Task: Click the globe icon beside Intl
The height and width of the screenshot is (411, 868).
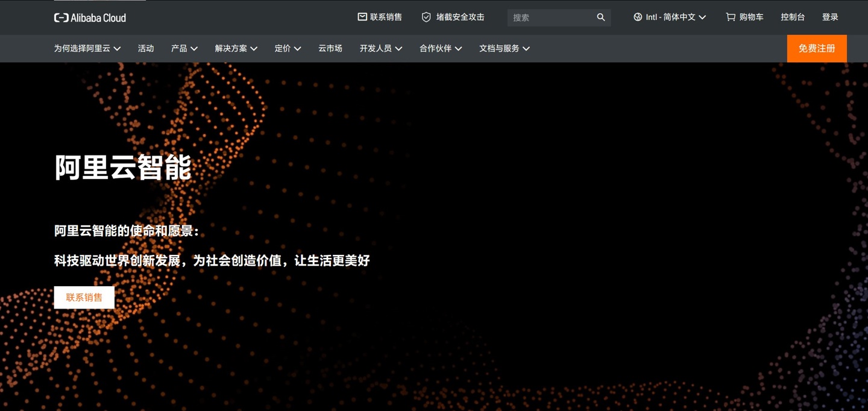Action: point(638,17)
